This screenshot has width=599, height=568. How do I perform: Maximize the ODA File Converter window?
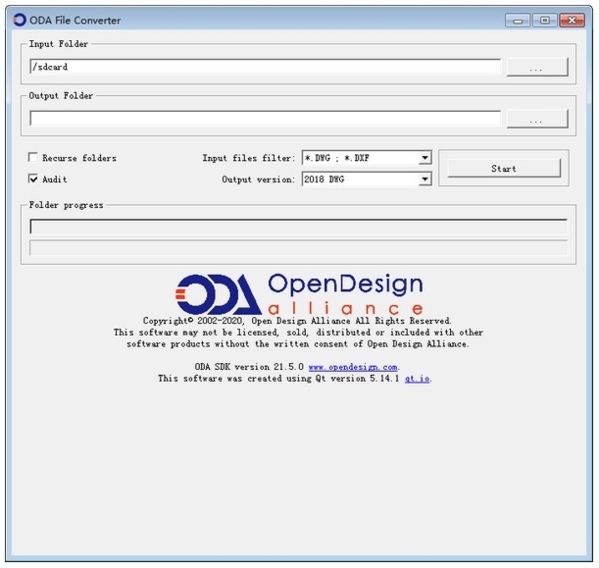[545, 20]
